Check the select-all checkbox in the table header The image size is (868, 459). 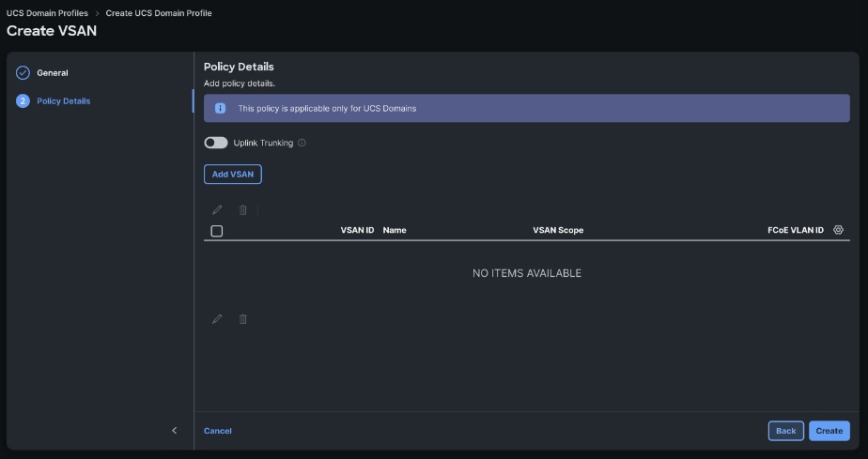pyautogui.click(x=217, y=231)
